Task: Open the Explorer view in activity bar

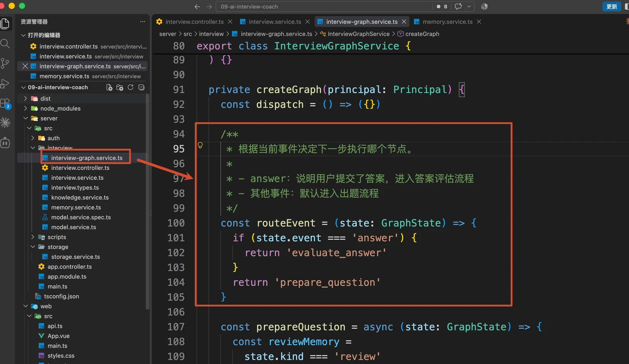Action: 5,24
